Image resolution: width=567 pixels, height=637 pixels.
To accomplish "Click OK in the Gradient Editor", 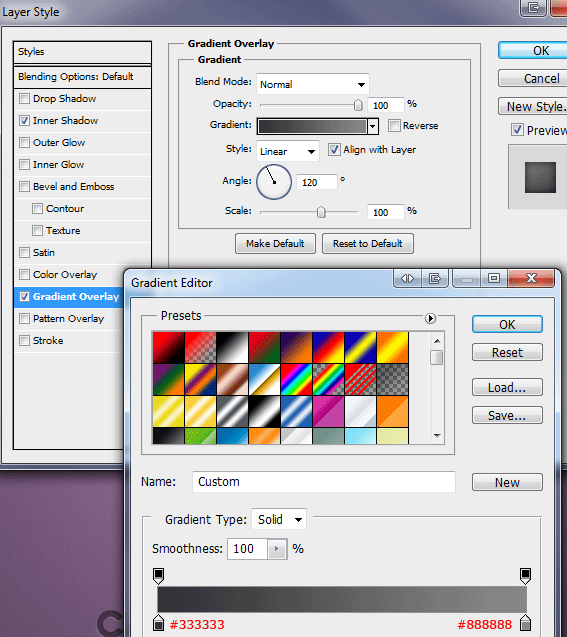I will pyautogui.click(x=507, y=324).
